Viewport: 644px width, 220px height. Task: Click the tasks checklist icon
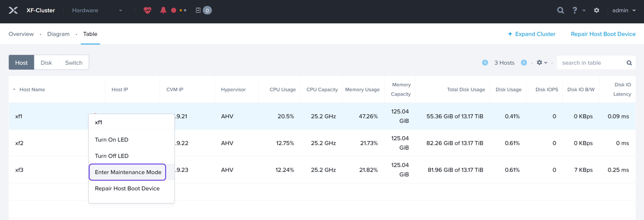coord(198,10)
